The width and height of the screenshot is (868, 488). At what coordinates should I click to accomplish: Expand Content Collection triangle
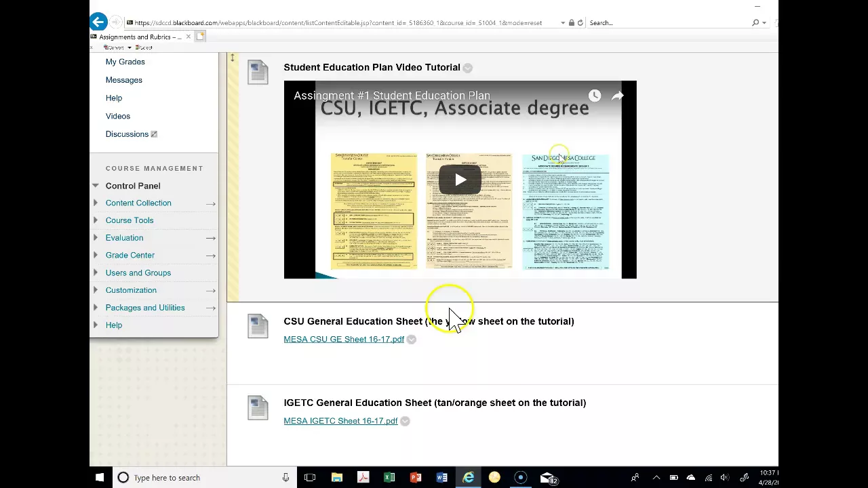click(x=96, y=203)
